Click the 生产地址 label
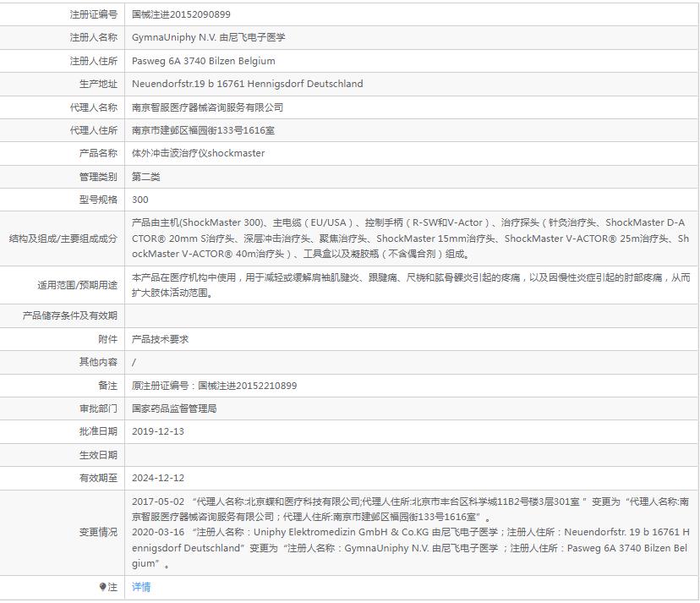The image size is (700, 603). [x=98, y=84]
